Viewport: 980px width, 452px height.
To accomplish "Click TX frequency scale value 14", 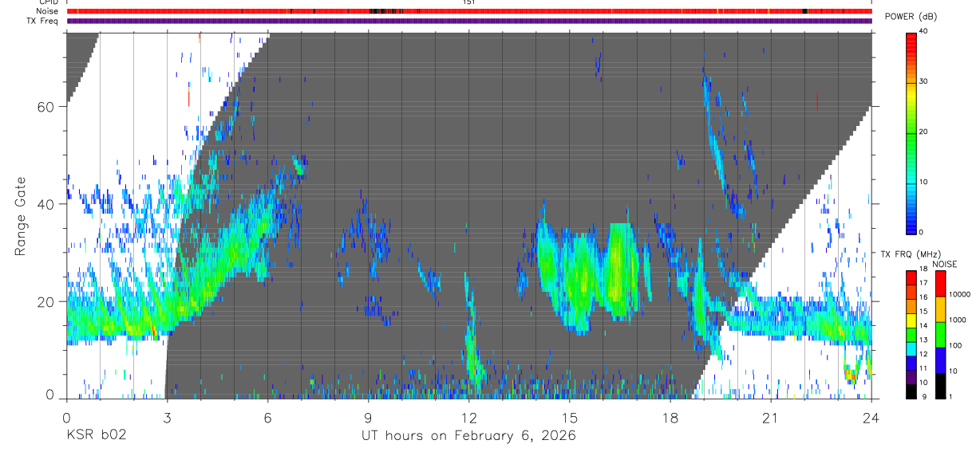I will 923,326.
